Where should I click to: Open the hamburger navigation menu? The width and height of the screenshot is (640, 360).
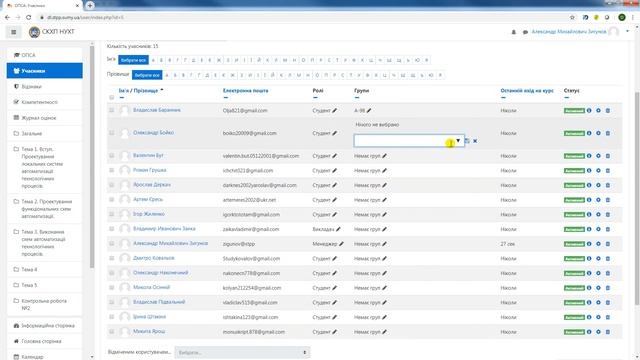13,32
